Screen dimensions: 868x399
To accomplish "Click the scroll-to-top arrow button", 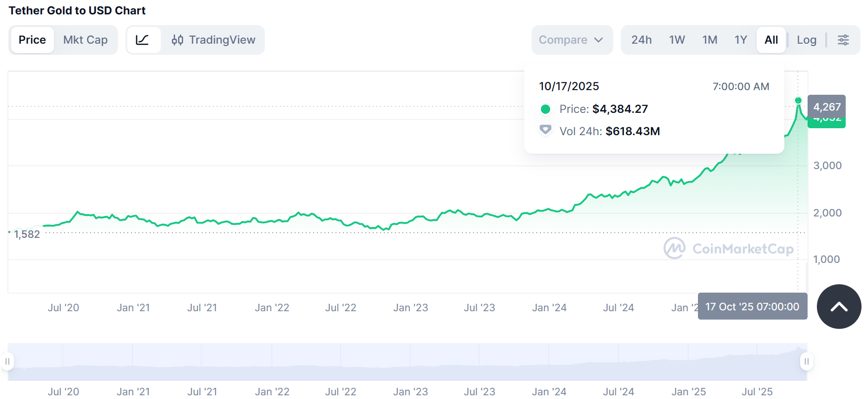I will coord(839,307).
